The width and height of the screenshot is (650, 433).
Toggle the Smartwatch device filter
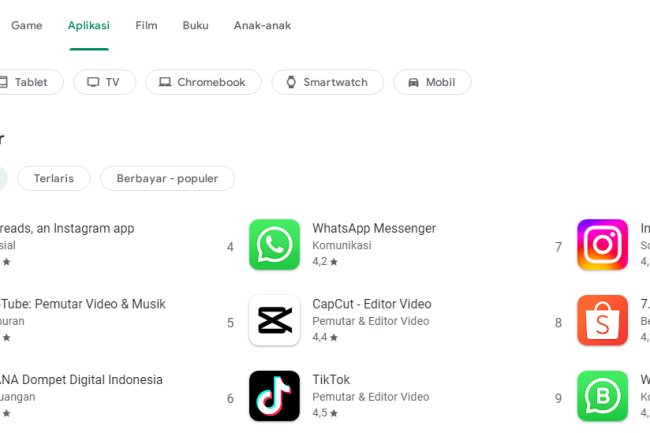327,82
